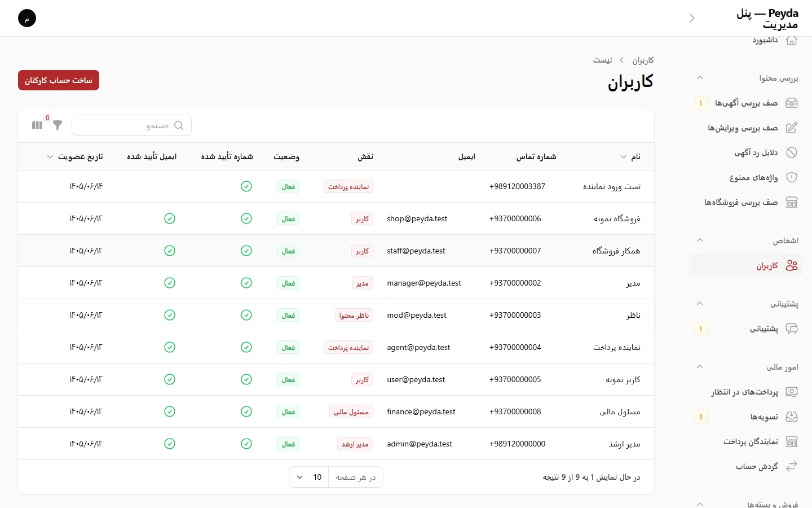Viewport: 812px width, 508px height.
Task: Click the مدیر role badge for manager@peyda.test
Action: pos(362,283)
